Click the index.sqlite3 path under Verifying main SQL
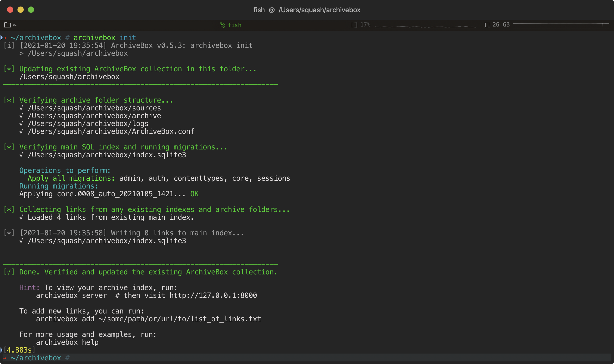This screenshot has height=364, width=614. pyautogui.click(x=107, y=155)
